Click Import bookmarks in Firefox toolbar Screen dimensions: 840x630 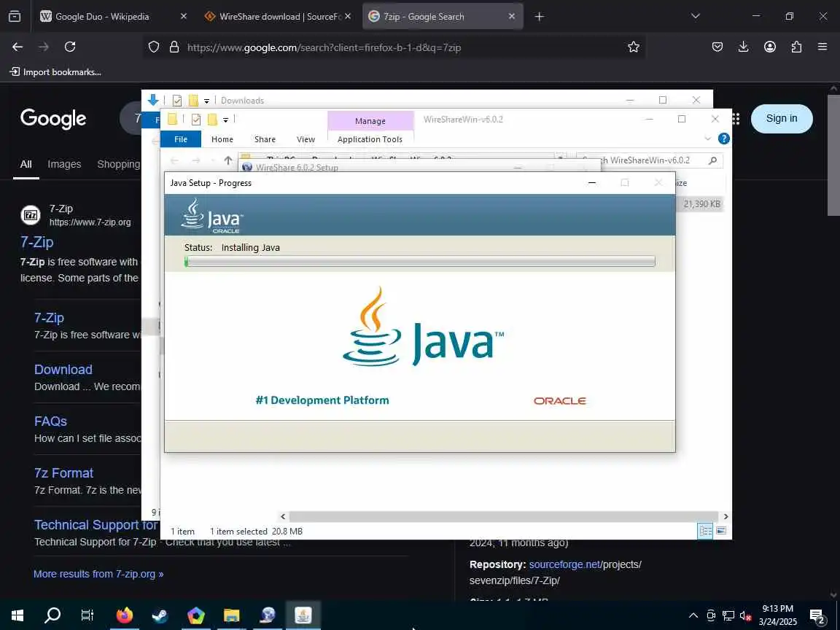(55, 71)
